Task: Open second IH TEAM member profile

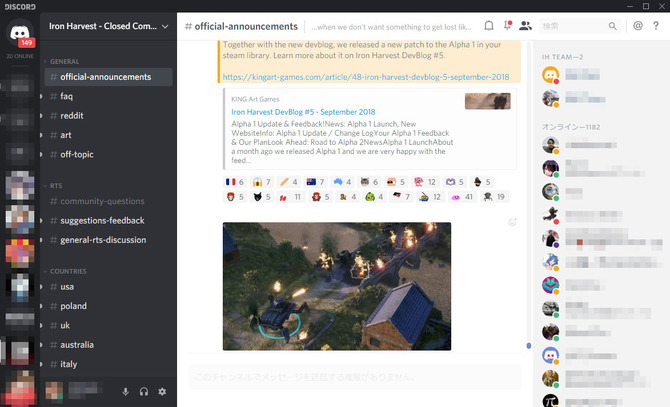Action: (x=550, y=98)
